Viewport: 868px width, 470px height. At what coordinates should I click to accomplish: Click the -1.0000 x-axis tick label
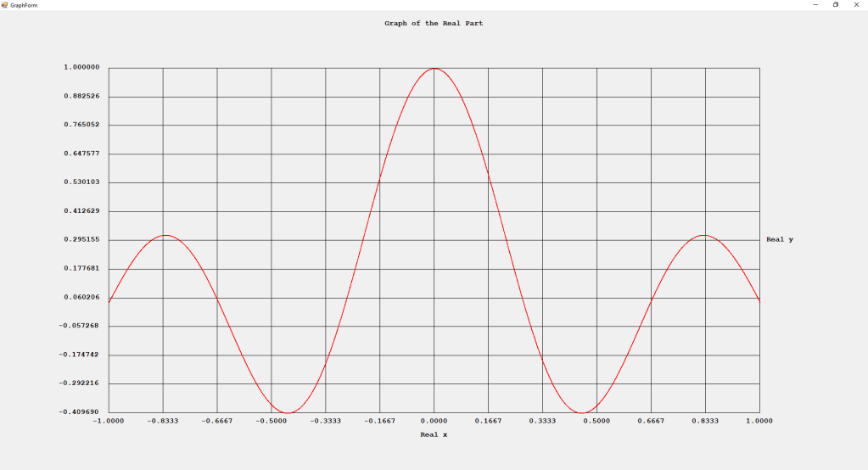[x=107, y=421]
